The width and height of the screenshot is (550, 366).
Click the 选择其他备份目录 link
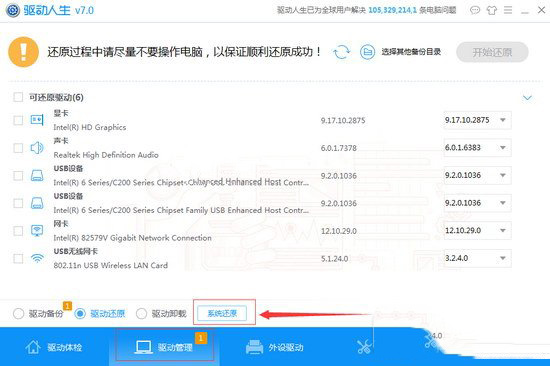coord(411,52)
